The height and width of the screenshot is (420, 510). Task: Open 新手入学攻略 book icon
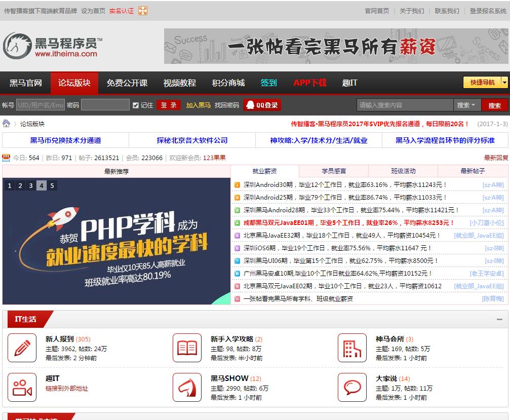(187, 348)
